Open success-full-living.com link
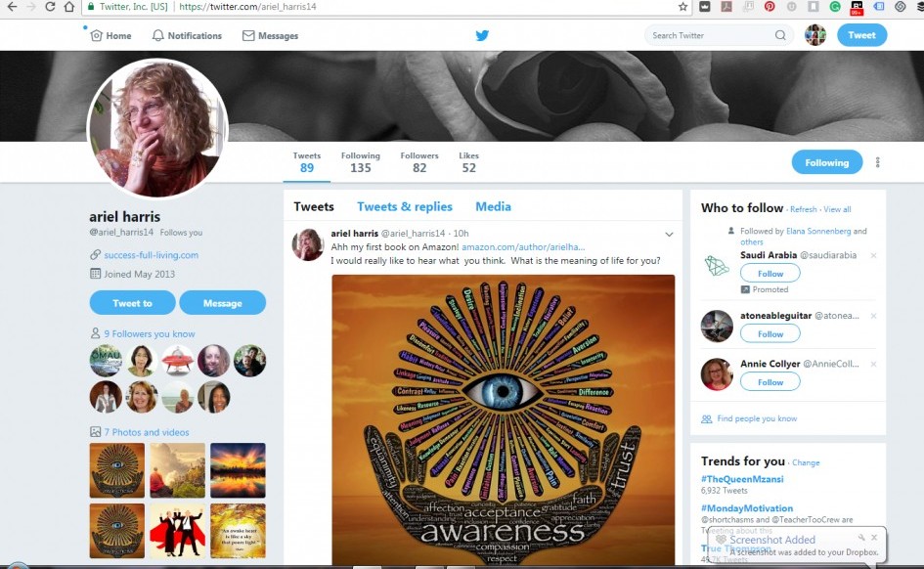 (x=152, y=255)
